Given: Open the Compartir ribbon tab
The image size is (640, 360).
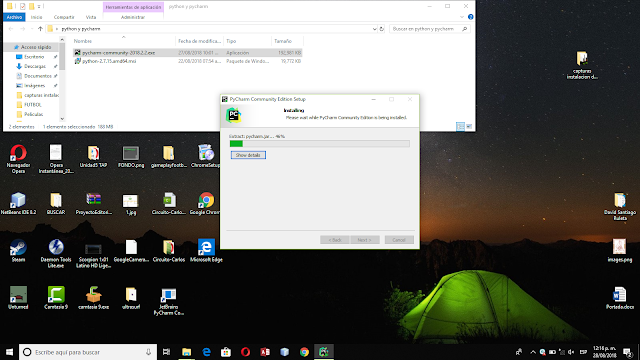Looking at the screenshot, I should pyautogui.click(x=64, y=17).
